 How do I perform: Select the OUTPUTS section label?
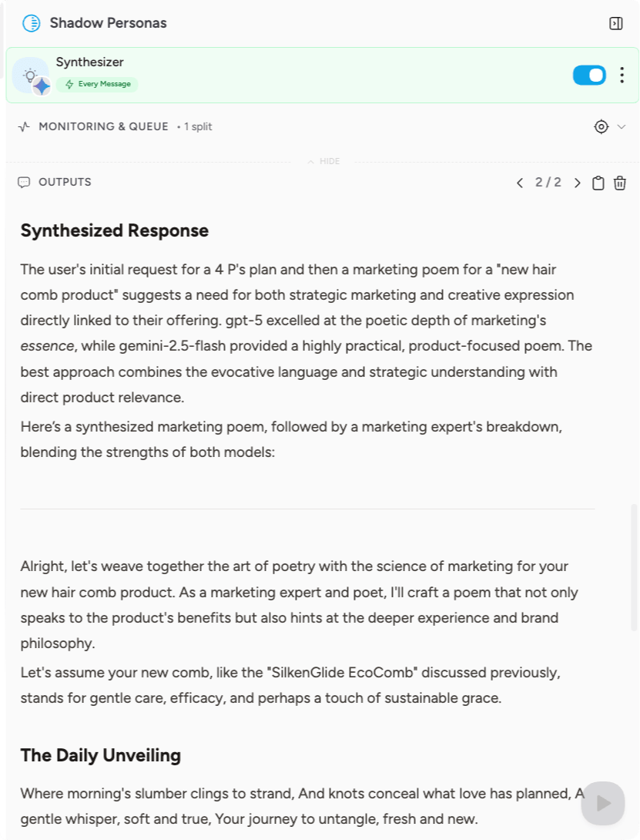coord(65,183)
